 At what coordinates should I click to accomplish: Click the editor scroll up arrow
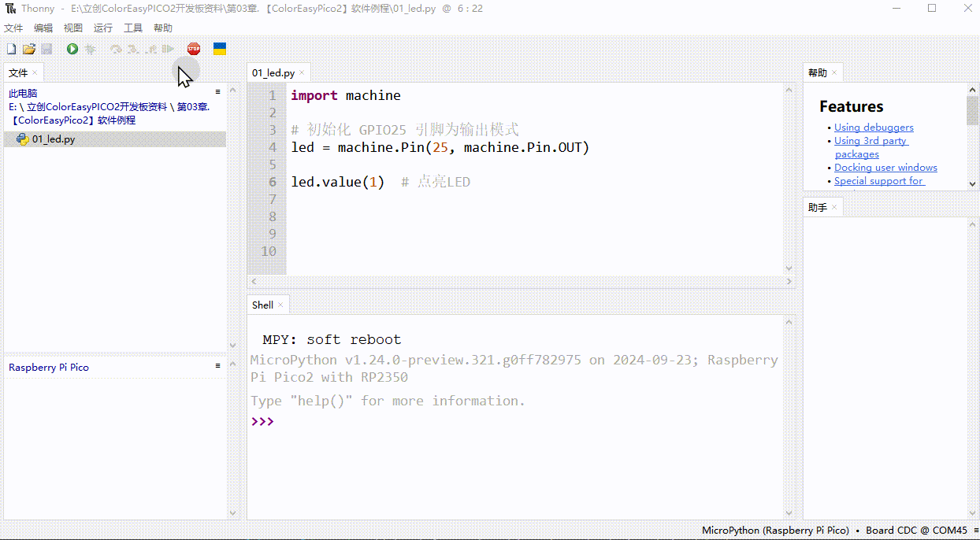tap(789, 91)
